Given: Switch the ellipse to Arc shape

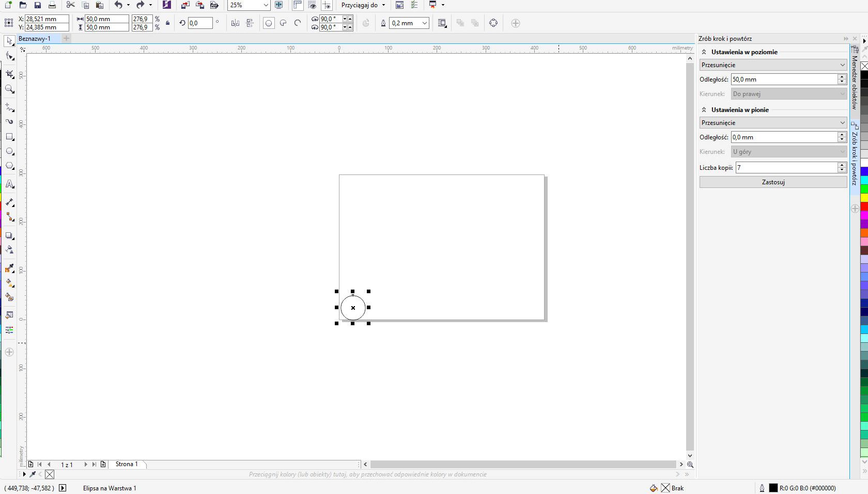Looking at the screenshot, I should pyautogui.click(x=298, y=23).
